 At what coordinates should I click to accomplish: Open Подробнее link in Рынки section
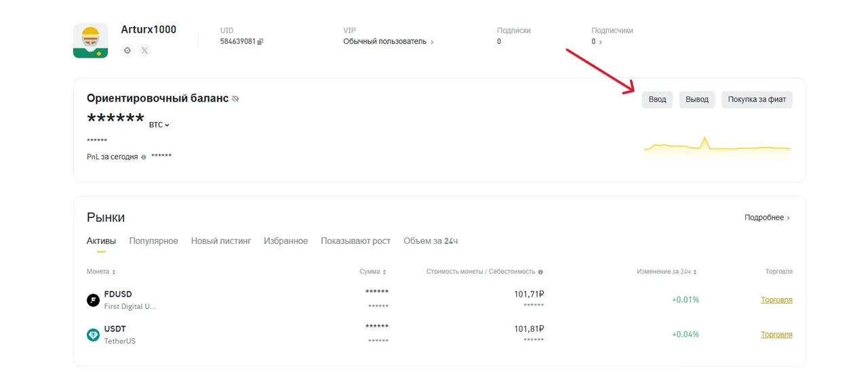pyautogui.click(x=767, y=217)
